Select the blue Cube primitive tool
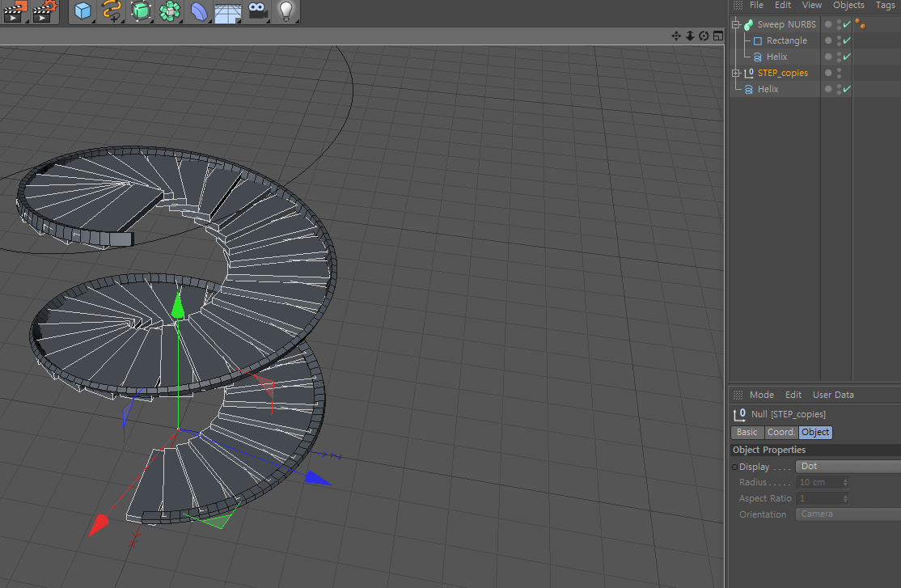Viewport: 901px width, 588px height. [x=82, y=11]
